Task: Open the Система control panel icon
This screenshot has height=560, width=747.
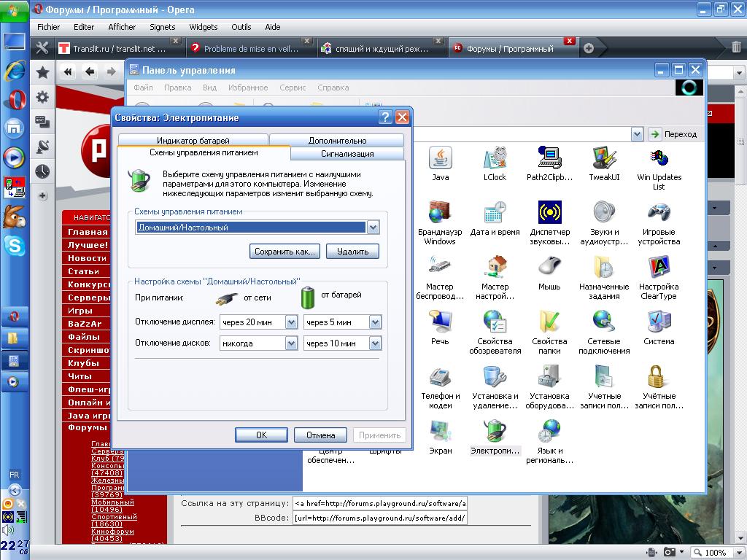Action: pyautogui.click(x=659, y=322)
